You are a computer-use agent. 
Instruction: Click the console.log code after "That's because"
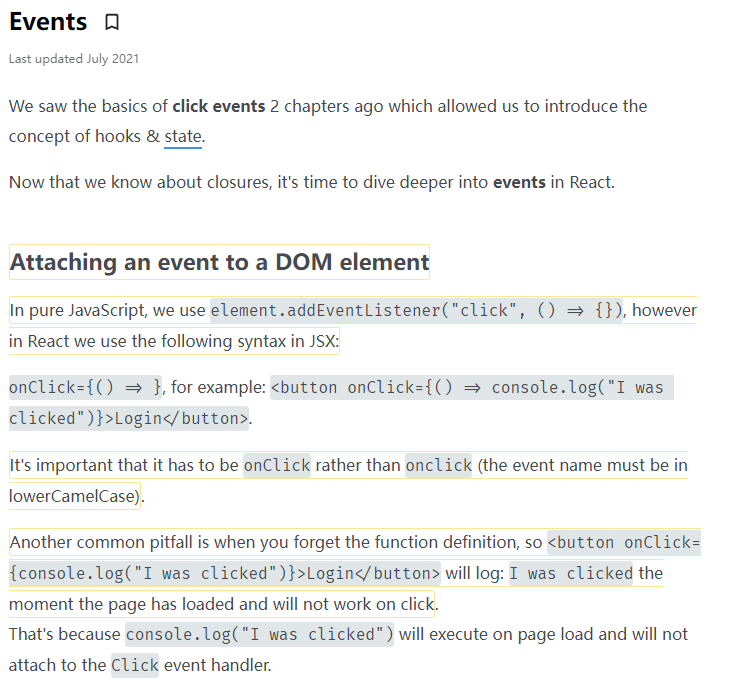click(259, 634)
